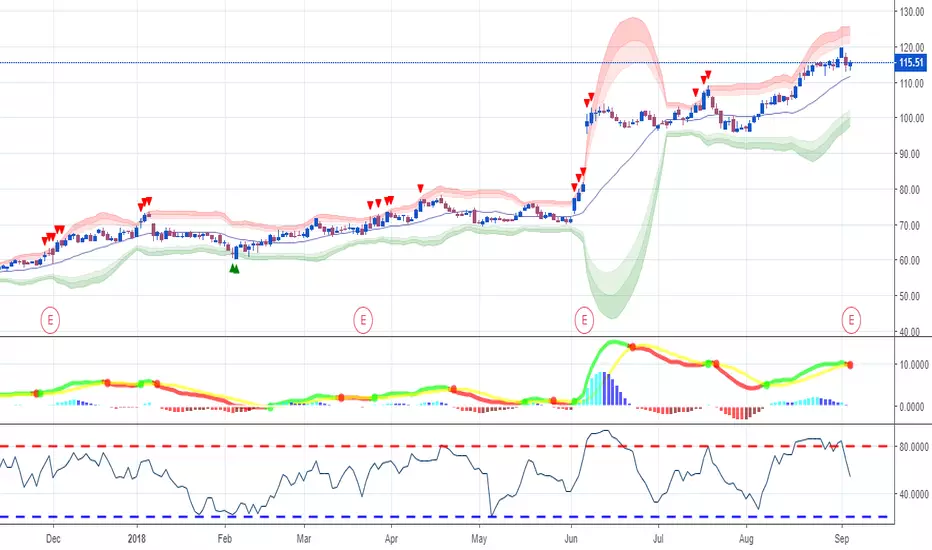Viewport: 932px width, 550px height.
Task: Click the Dec label on the time axis
Action: 53,539
